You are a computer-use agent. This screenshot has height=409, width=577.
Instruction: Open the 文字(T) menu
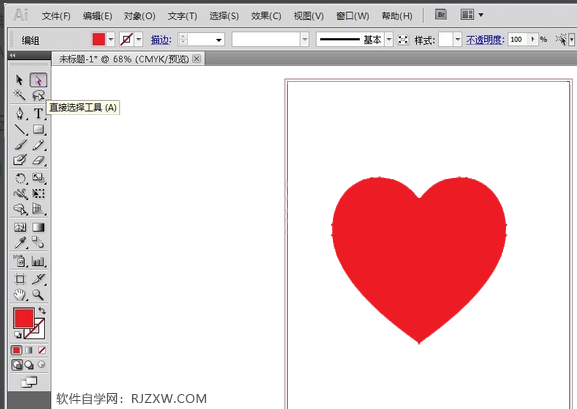pyautogui.click(x=183, y=16)
